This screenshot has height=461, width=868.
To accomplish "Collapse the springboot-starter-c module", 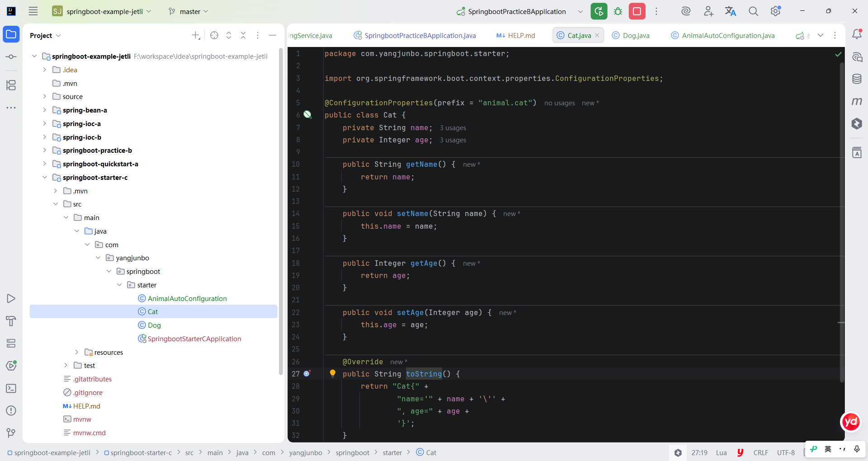I will (44, 177).
